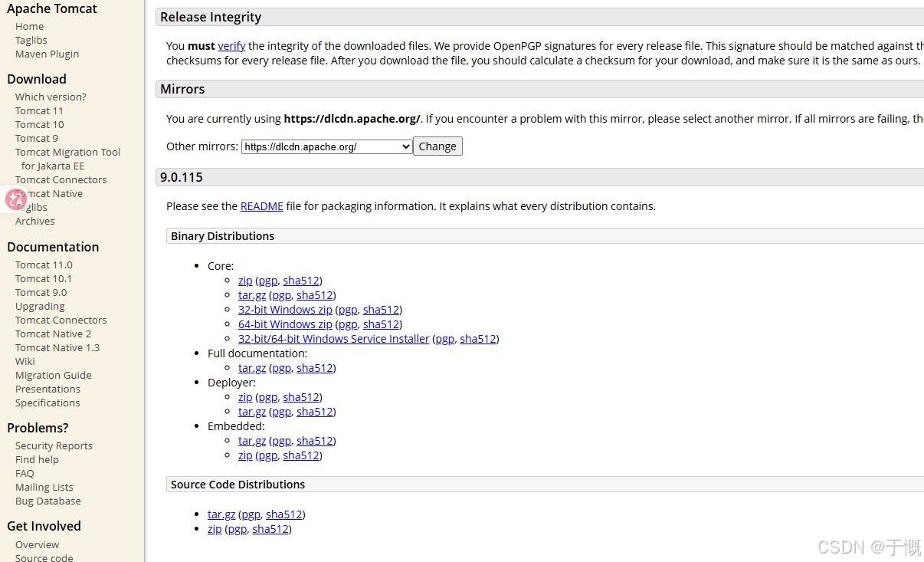Open Tomcat Connectors under Download
Screen dimensions: 924x562
tap(61, 179)
